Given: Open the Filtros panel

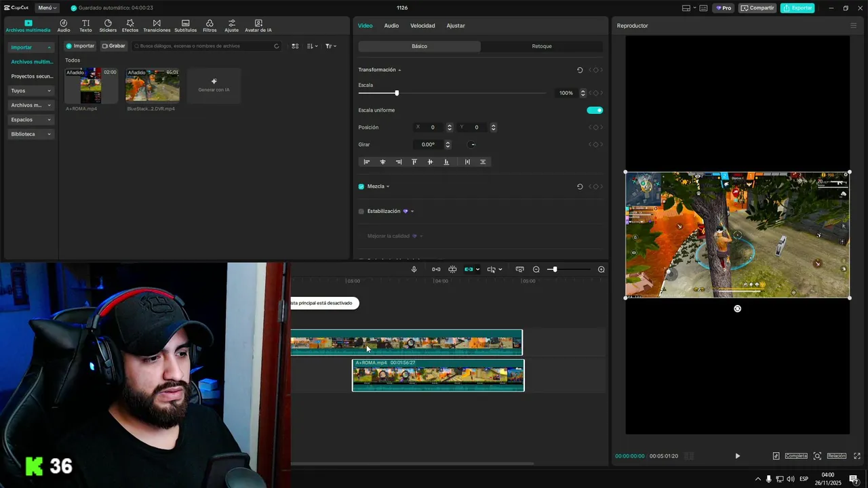Looking at the screenshot, I should click(x=210, y=26).
